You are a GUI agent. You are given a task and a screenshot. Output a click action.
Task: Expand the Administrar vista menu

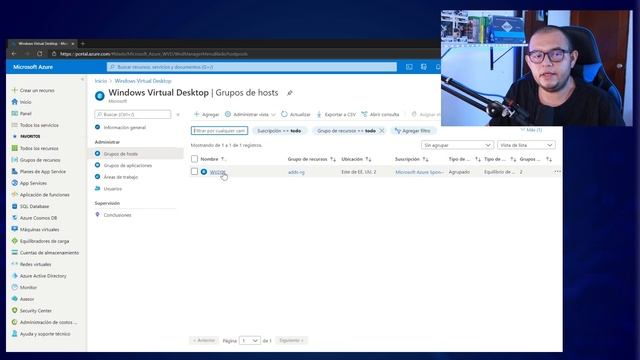pos(250,114)
